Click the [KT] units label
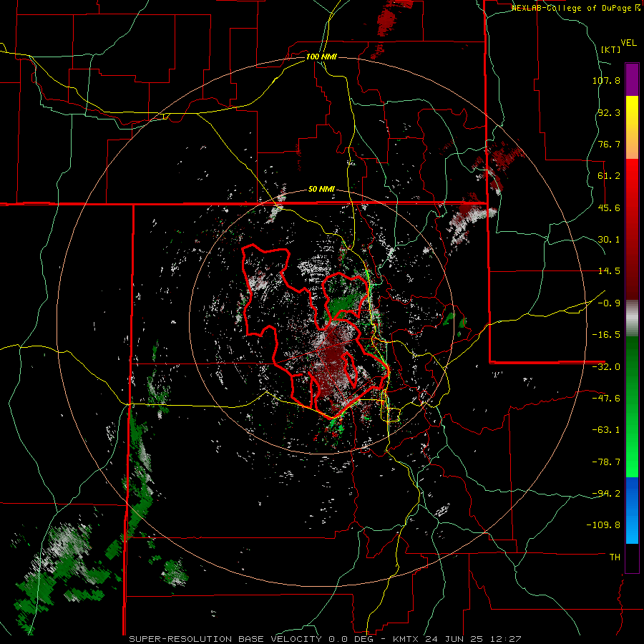 [x=610, y=49]
